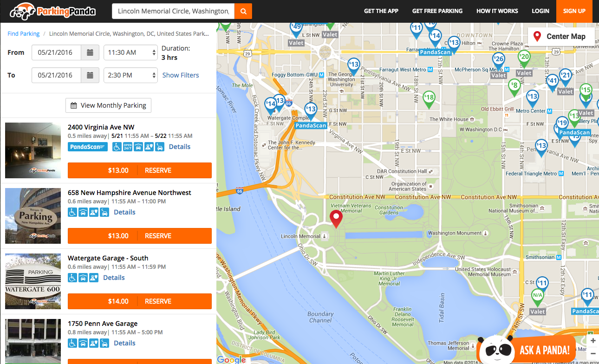Click wheelchair accessible icon for 658 New Hampshire Avenue
Image resolution: width=599 pixels, height=364 pixels.
point(72,212)
